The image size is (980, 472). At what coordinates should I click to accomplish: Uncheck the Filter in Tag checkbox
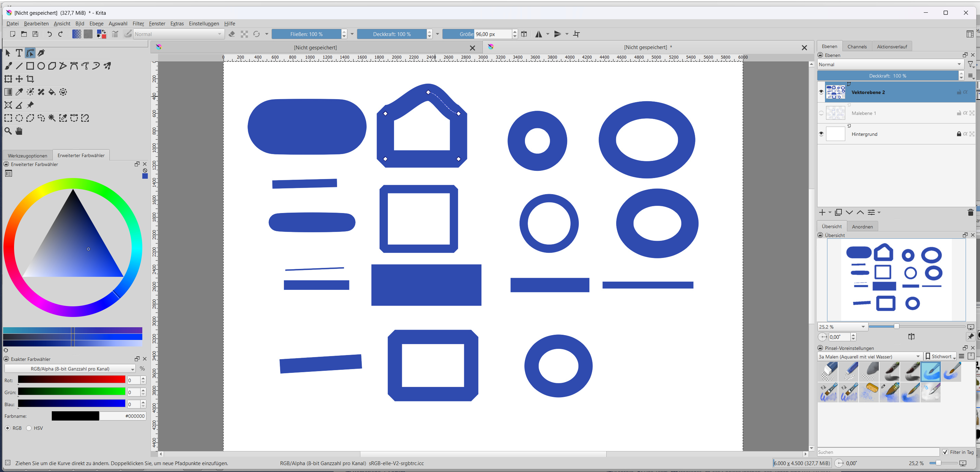point(945,452)
